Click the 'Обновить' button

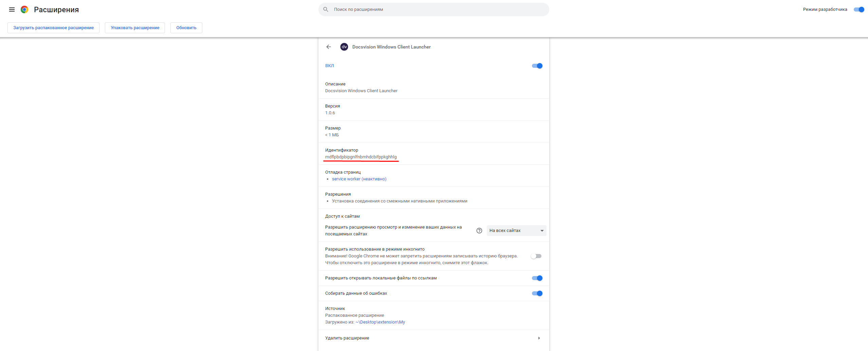[x=186, y=28]
